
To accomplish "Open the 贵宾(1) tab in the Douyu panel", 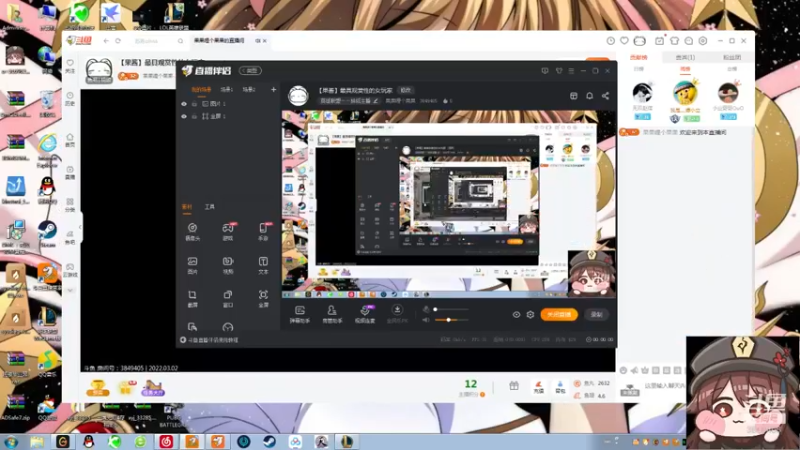I will [685, 58].
